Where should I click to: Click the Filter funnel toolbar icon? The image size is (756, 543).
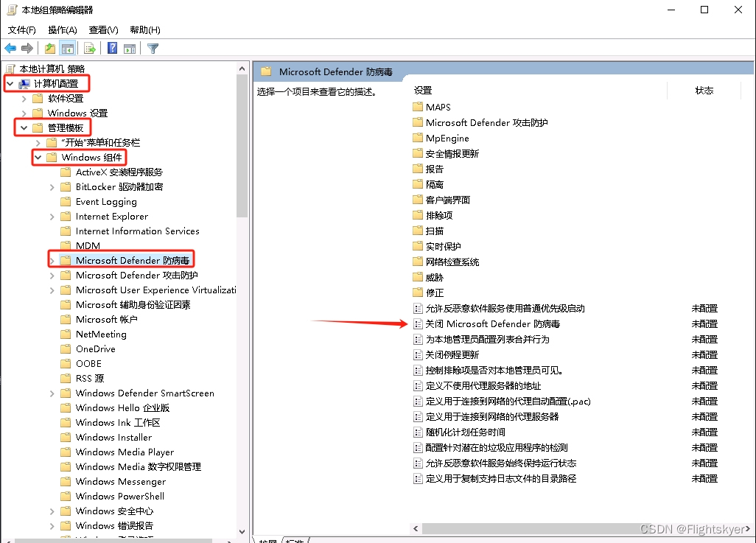(153, 48)
